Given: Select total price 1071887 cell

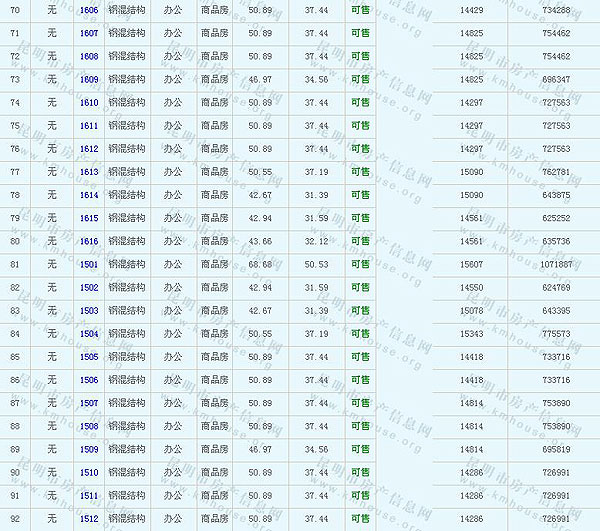Looking at the screenshot, I should pyautogui.click(x=556, y=265).
